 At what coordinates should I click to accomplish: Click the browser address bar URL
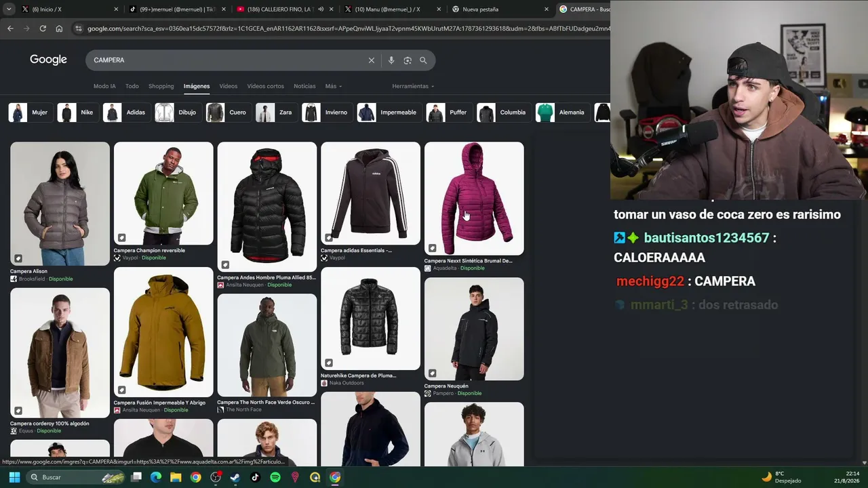pos(349,28)
